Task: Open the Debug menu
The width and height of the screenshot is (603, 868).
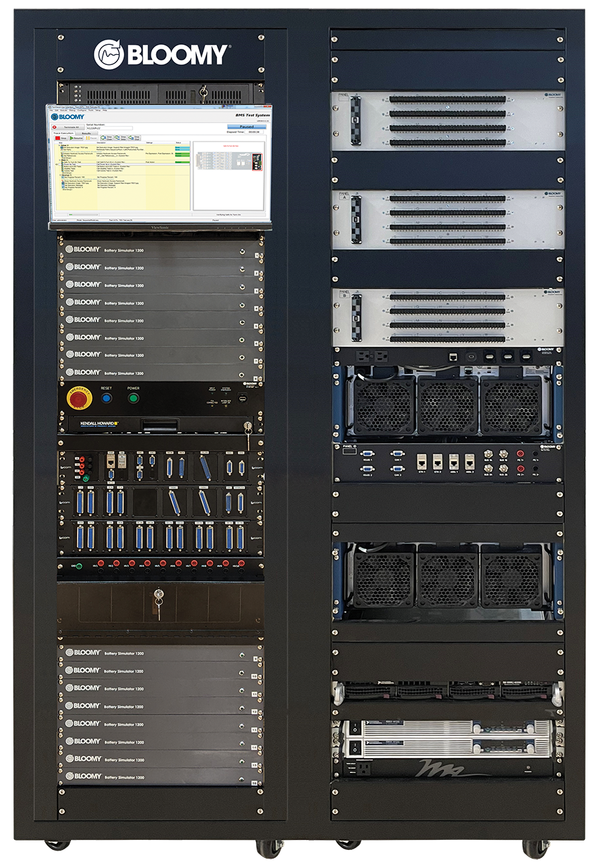Action: pyautogui.click(x=72, y=110)
